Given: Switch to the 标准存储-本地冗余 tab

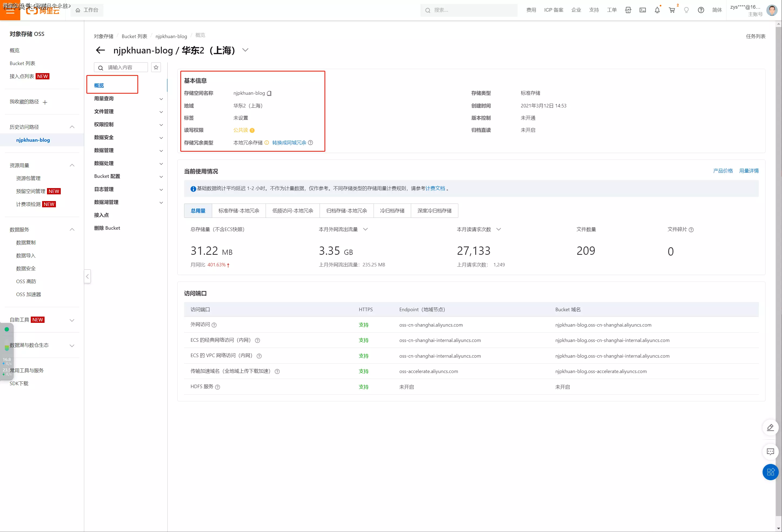Looking at the screenshot, I should point(239,211).
